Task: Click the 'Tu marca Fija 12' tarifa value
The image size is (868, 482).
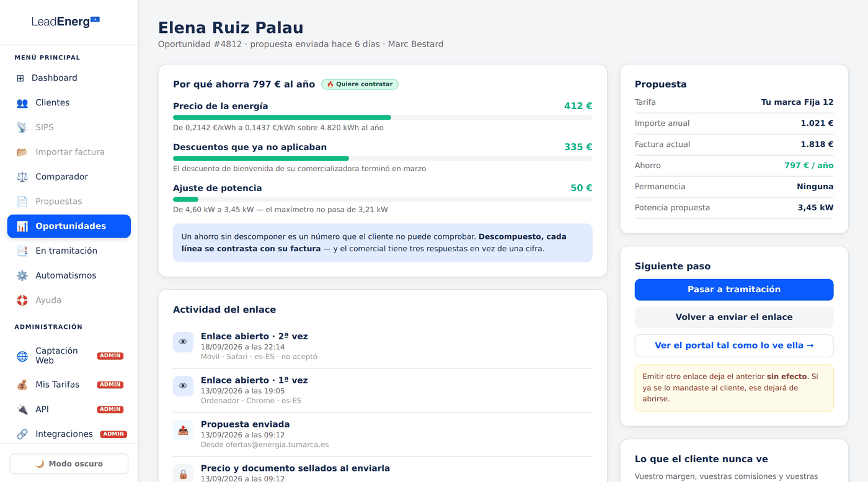Action: [797, 102]
